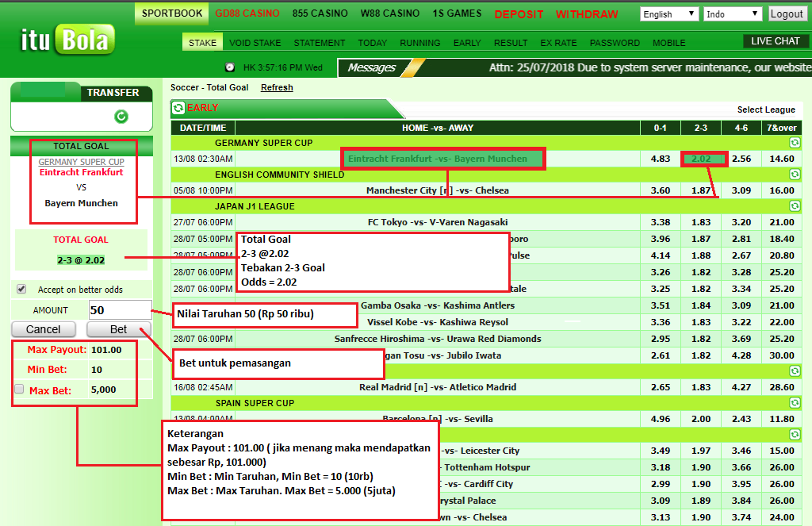Refresh the Japan J1 League row
This screenshot has width=812, height=526.
tap(795, 205)
